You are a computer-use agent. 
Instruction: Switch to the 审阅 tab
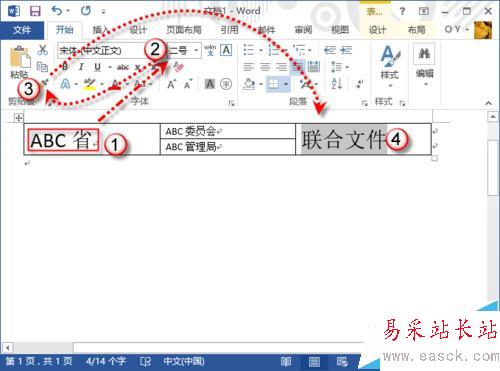point(303,30)
